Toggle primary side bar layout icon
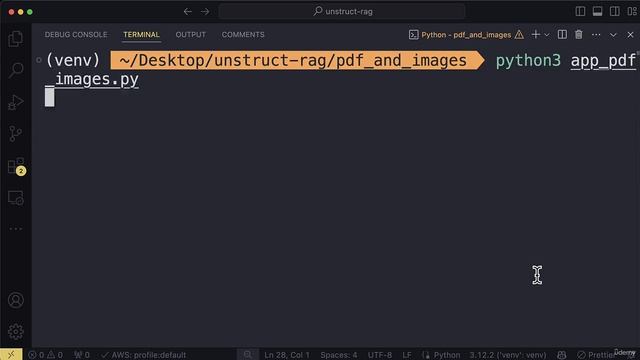The image size is (640, 360). [580, 11]
